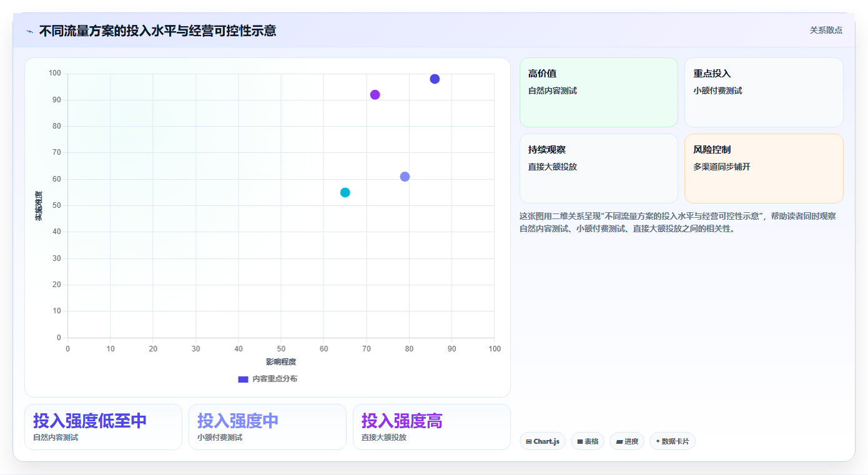Click the 影响程度 x-axis title
This screenshot has height=475, width=868.
pos(281,362)
